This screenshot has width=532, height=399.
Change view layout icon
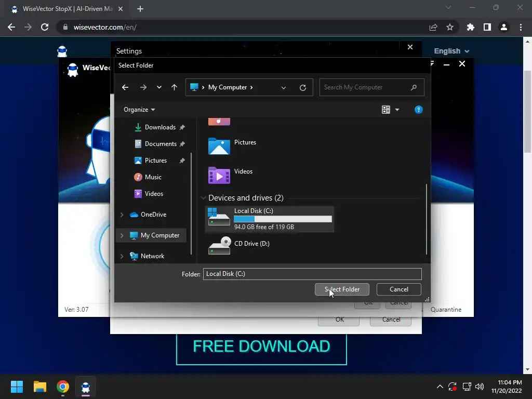(386, 110)
